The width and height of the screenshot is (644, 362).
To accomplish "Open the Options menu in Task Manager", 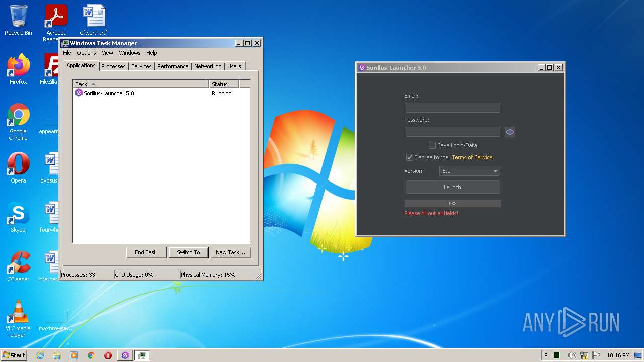I will point(86,53).
